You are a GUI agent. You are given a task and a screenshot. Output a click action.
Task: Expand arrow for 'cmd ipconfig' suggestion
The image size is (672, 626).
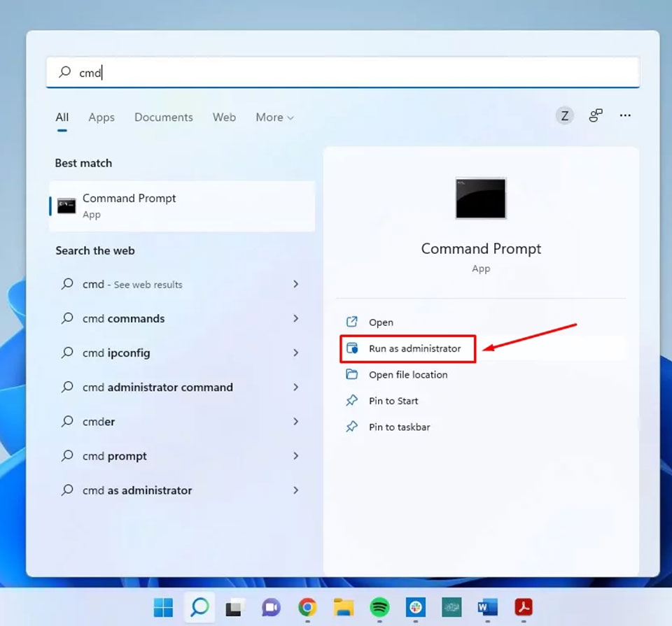295,353
